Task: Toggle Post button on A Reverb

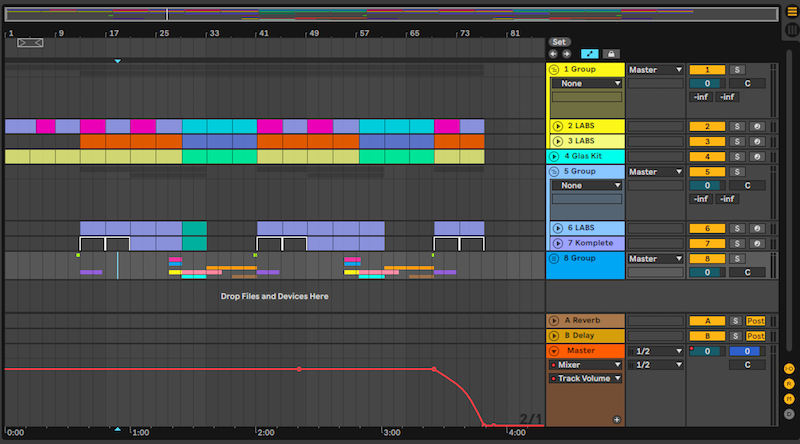Action: coord(756,321)
